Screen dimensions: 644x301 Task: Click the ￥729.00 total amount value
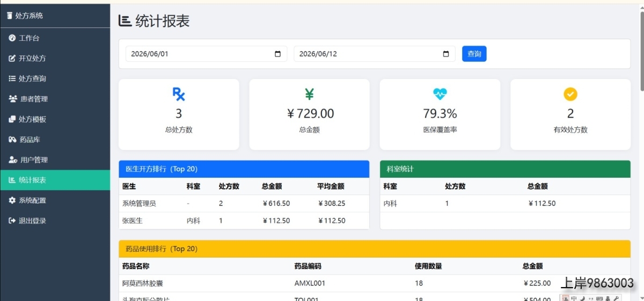click(x=310, y=113)
